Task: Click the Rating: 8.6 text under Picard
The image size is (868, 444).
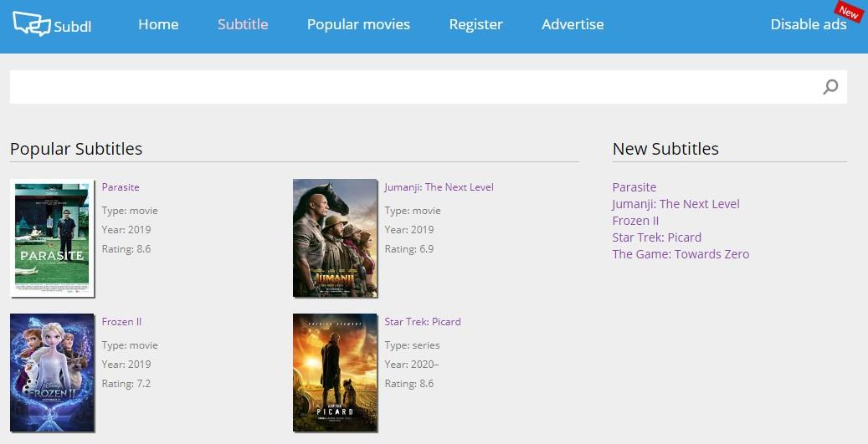Action: coord(409,383)
